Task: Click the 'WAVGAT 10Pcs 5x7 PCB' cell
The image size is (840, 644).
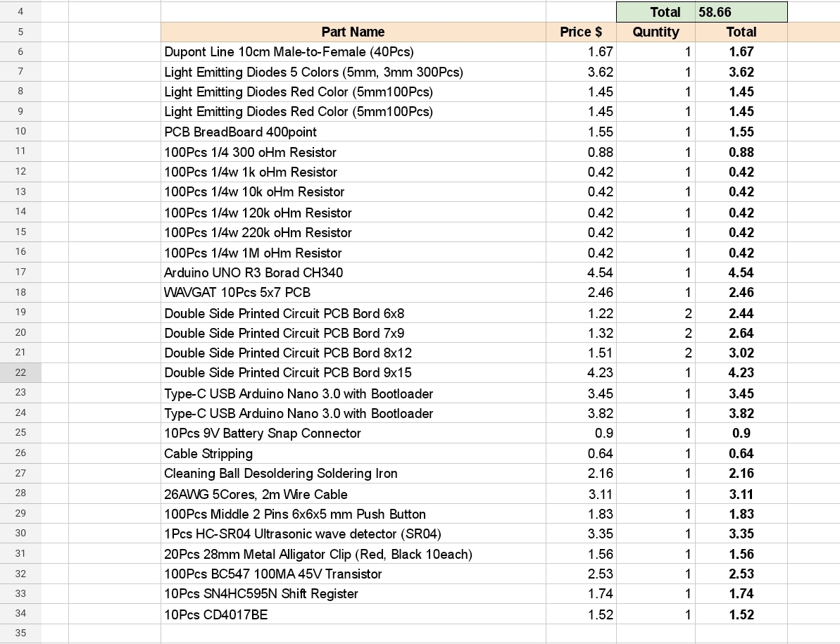Action: [353, 292]
